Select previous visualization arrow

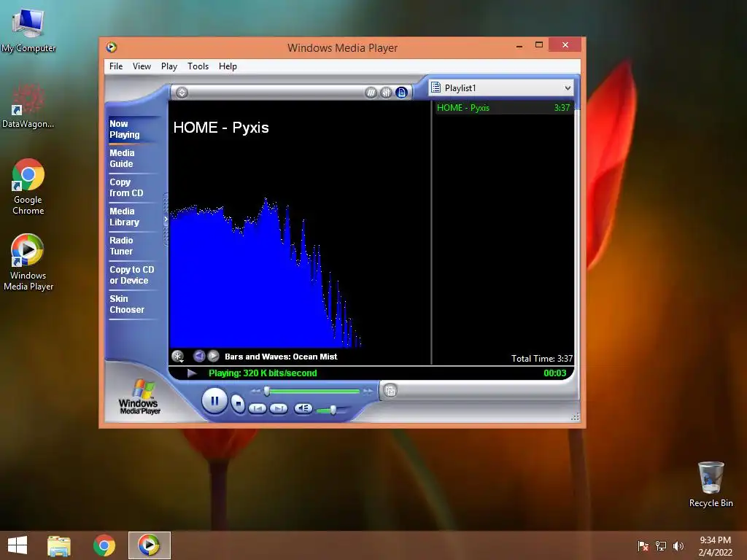pos(199,356)
